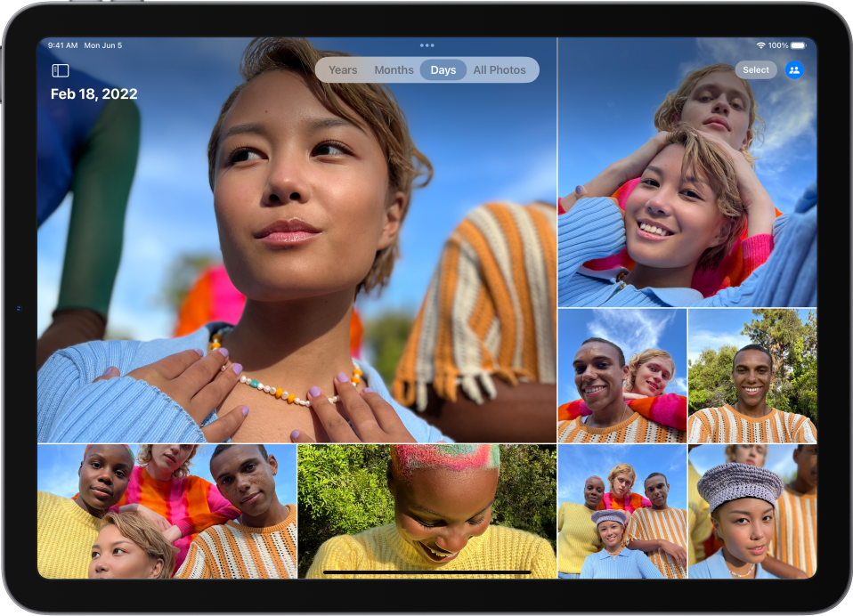Switch to All Photos view
853x616 pixels.
click(x=500, y=69)
